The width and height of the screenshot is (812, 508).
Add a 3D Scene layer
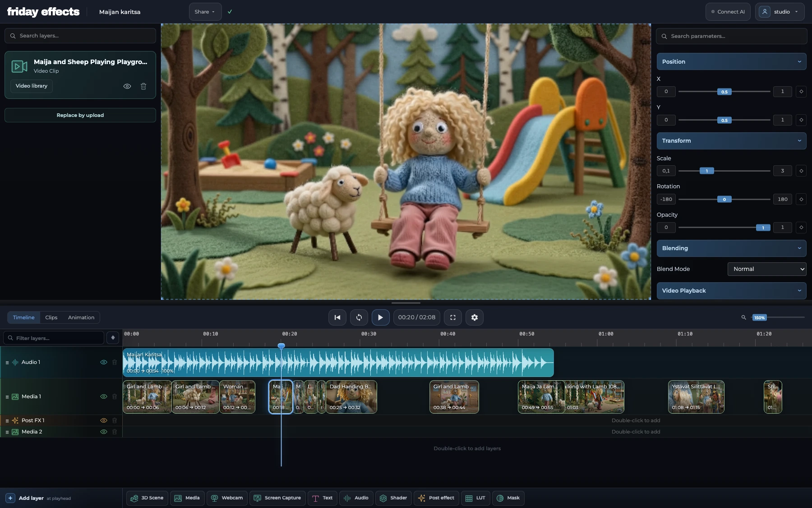(x=147, y=498)
